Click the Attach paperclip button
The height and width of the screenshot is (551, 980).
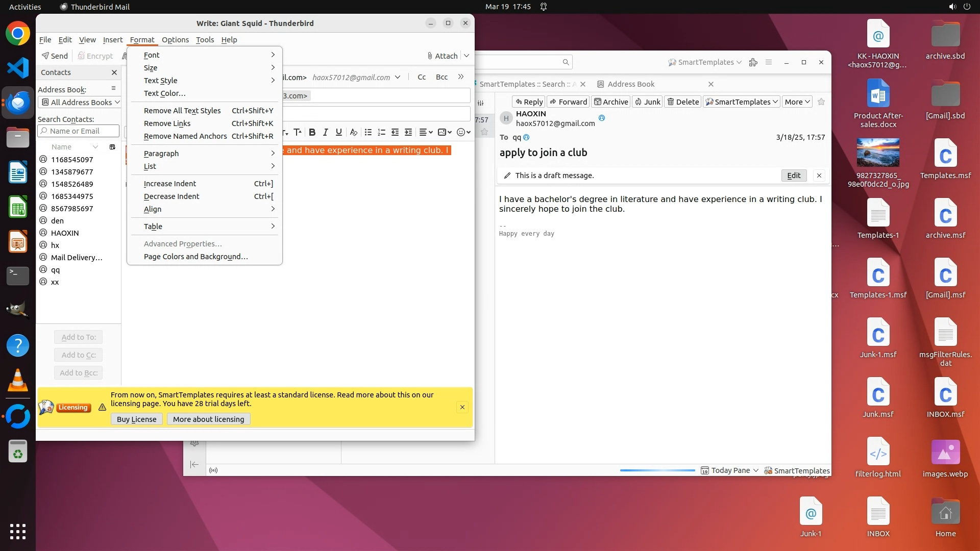(442, 56)
